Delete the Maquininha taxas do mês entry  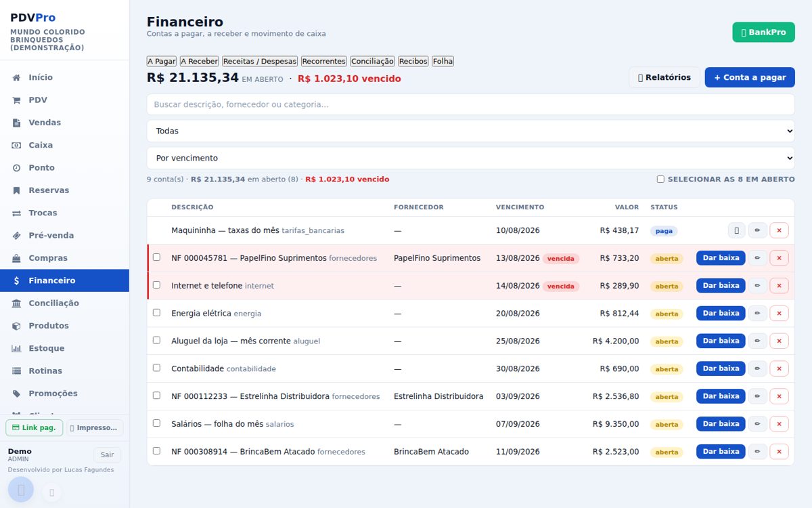point(779,230)
